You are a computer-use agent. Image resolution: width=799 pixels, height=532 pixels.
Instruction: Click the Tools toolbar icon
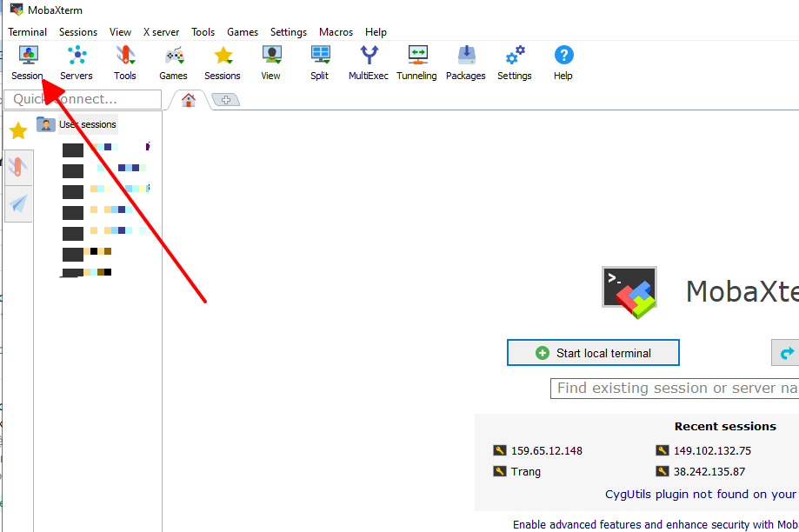[x=125, y=63]
